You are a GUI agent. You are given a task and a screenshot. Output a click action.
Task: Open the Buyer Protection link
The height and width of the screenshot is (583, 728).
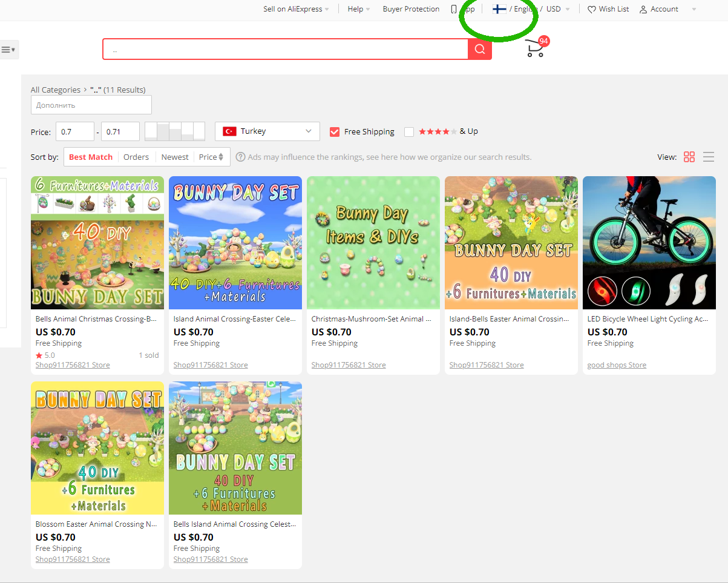click(x=411, y=9)
